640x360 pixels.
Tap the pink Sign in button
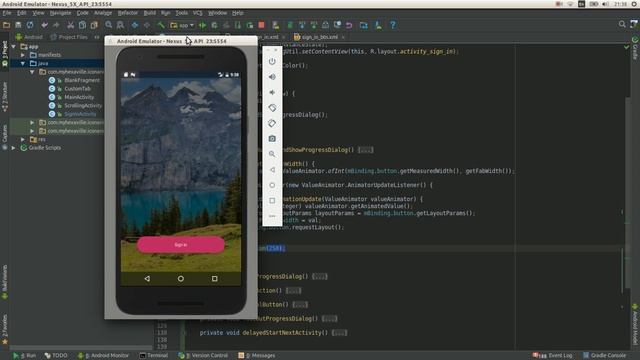181,244
